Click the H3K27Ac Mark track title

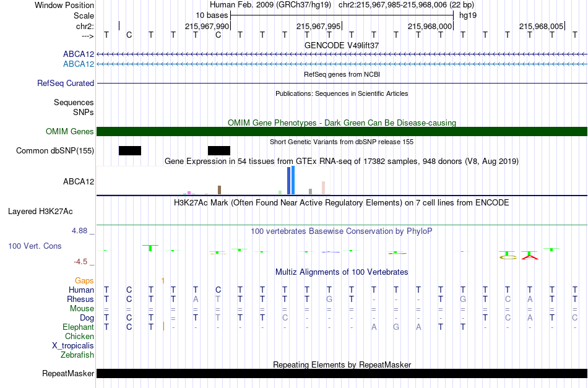342,203
